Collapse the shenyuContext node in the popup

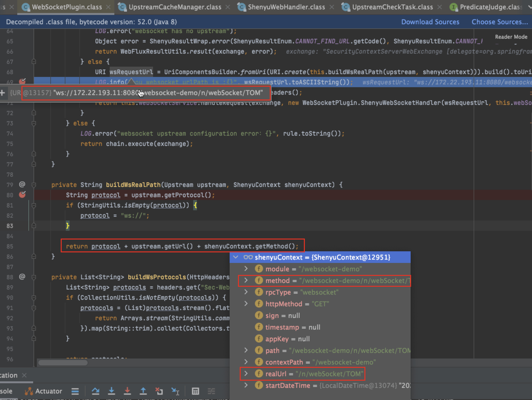click(236, 257)
